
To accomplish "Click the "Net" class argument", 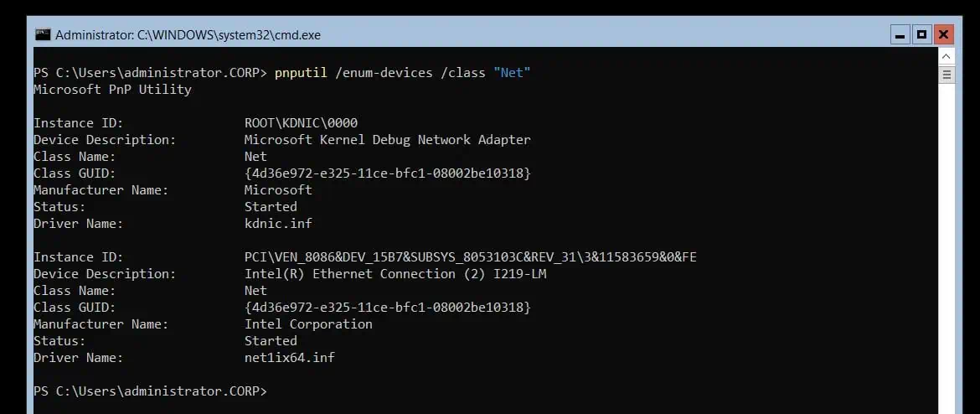I will click(512, 73).
